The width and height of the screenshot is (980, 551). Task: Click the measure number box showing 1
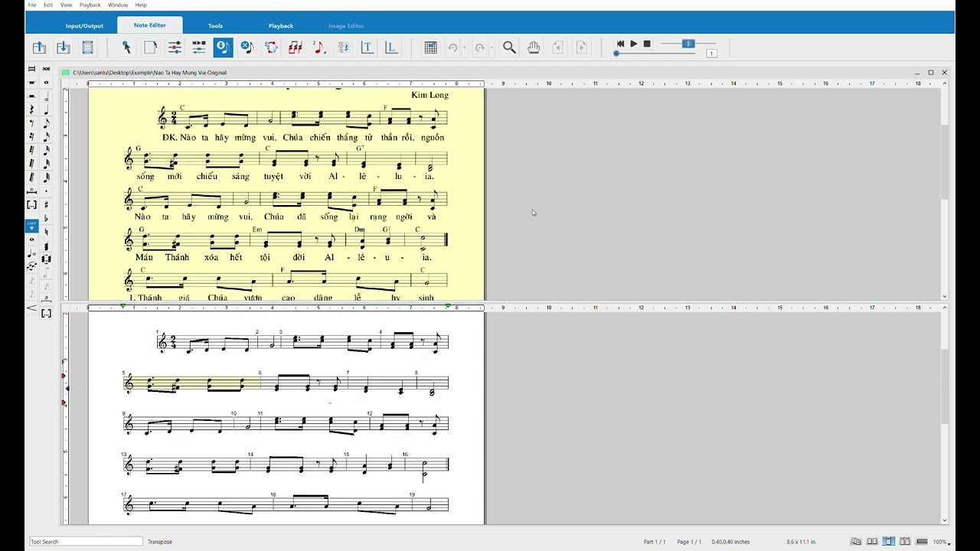point(711,53)
